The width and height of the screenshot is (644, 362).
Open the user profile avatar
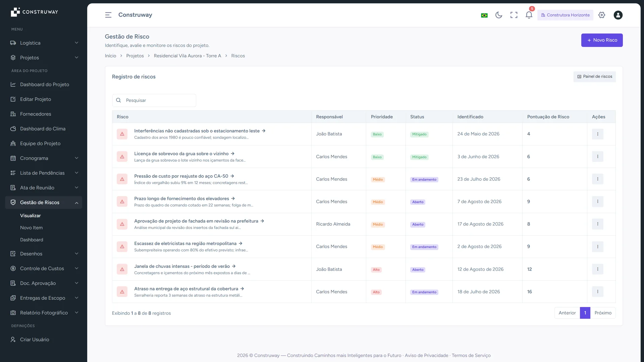(x=618, y=15)
